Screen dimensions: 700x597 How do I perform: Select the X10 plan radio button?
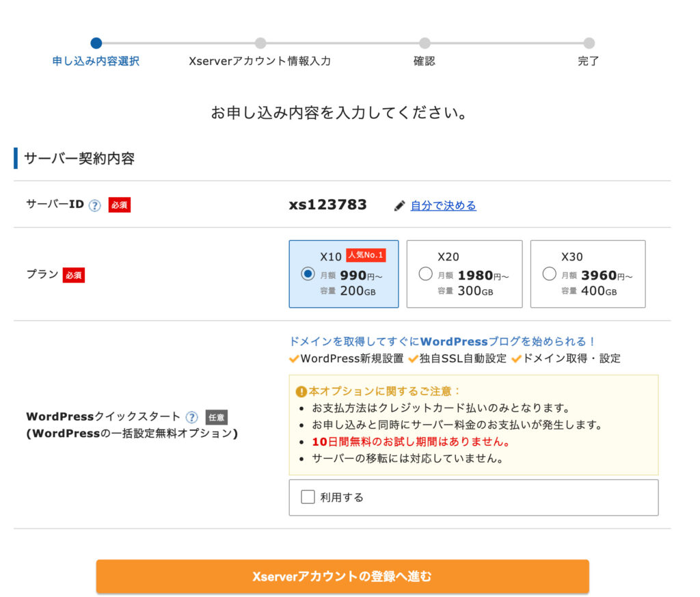tap(308, 274)
